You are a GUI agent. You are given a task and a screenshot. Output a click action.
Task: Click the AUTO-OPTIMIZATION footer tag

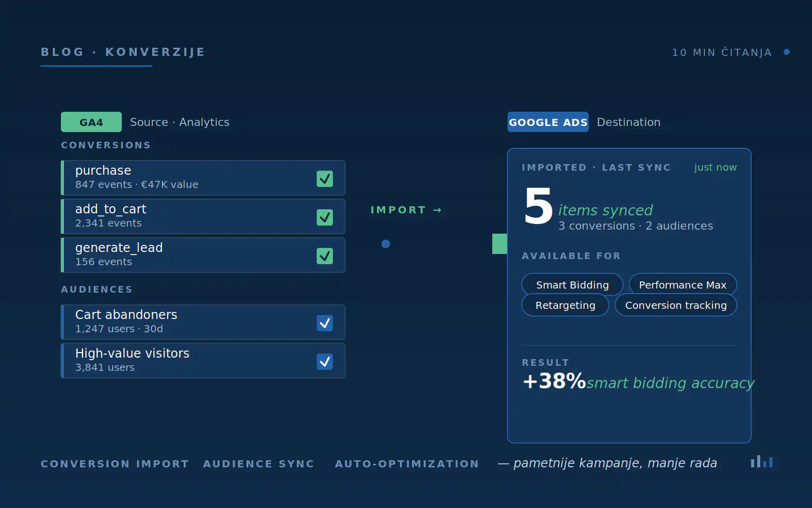[407, 464]
